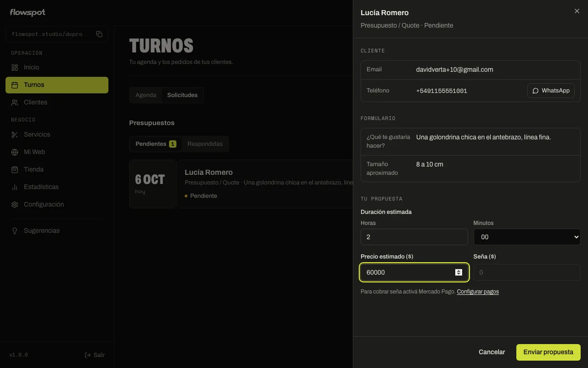Open the Minutos dropdown
Image resolution: width=588 pixels, height=368 pixels.
point(527,237)
